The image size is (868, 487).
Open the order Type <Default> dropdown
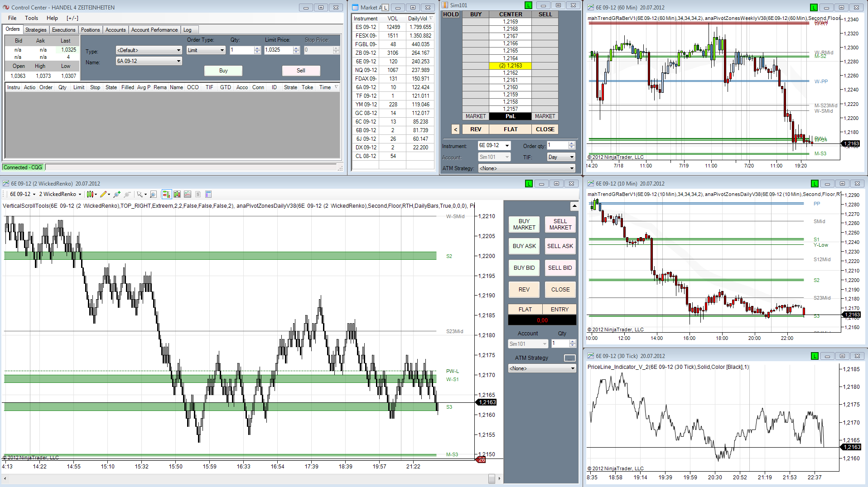[149, 50]
